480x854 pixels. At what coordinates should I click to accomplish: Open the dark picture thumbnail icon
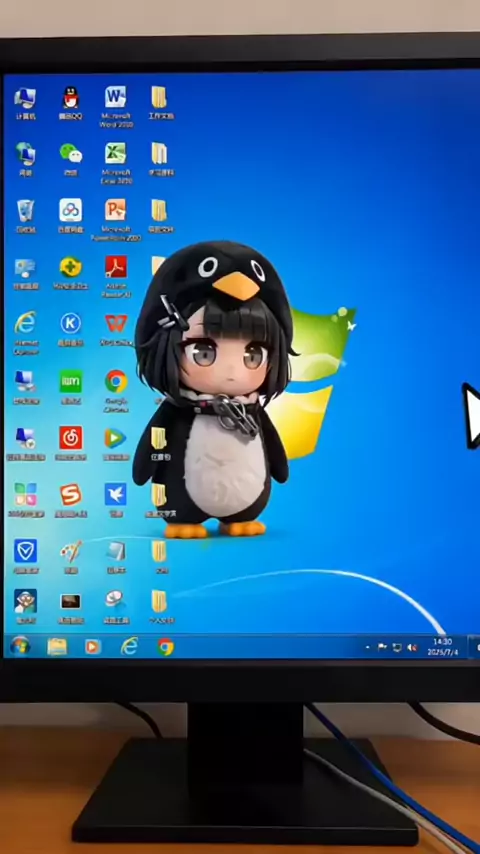click(71, 602)
